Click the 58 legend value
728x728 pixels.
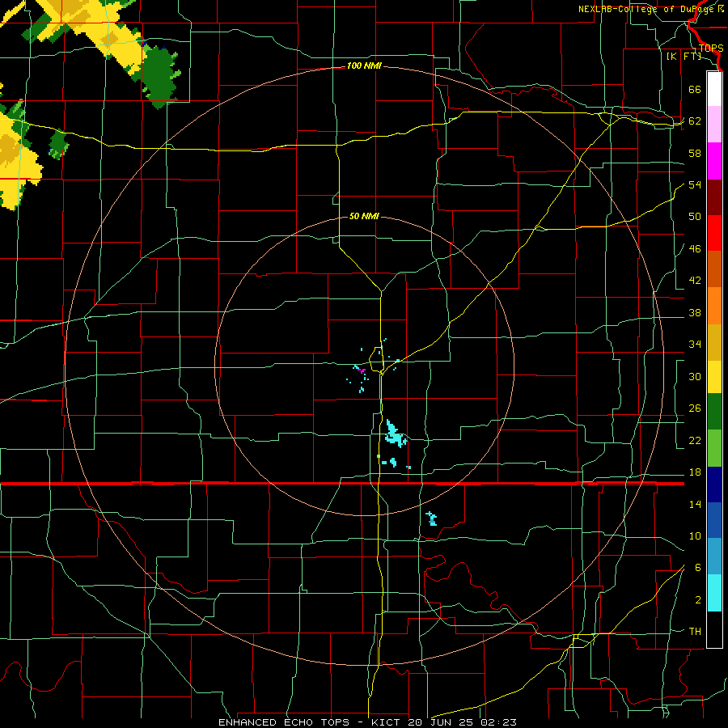(695, 153)
